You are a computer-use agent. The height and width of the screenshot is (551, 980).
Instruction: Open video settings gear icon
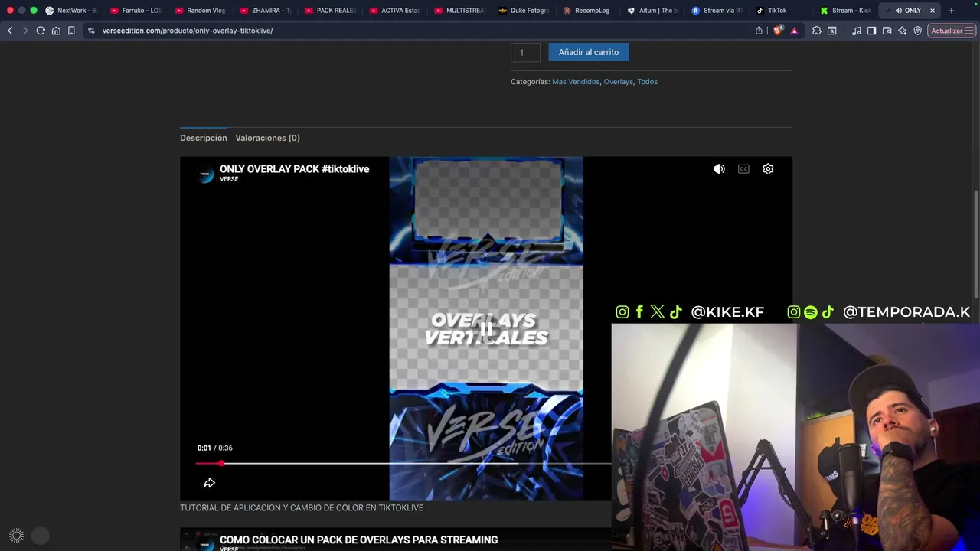(x=768, y=169)
